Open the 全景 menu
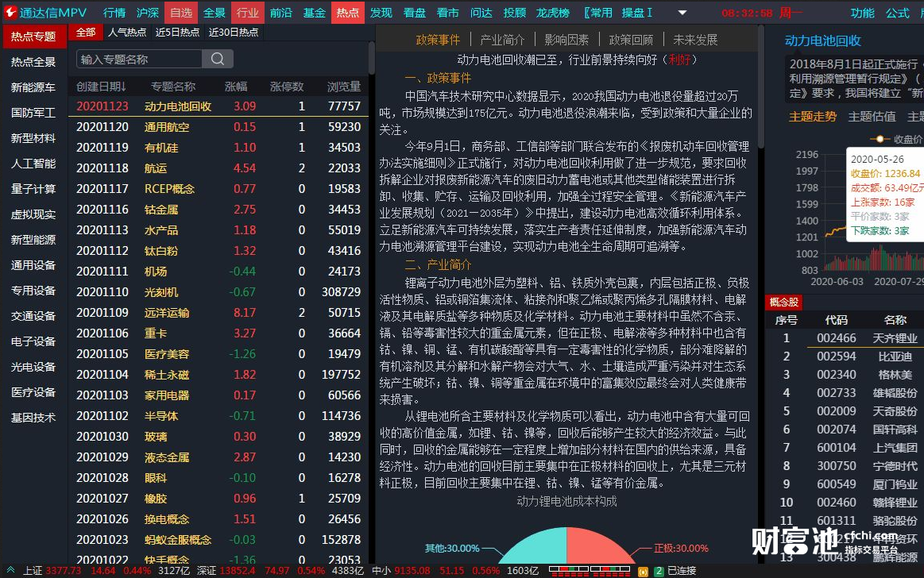 pos(214,13)
